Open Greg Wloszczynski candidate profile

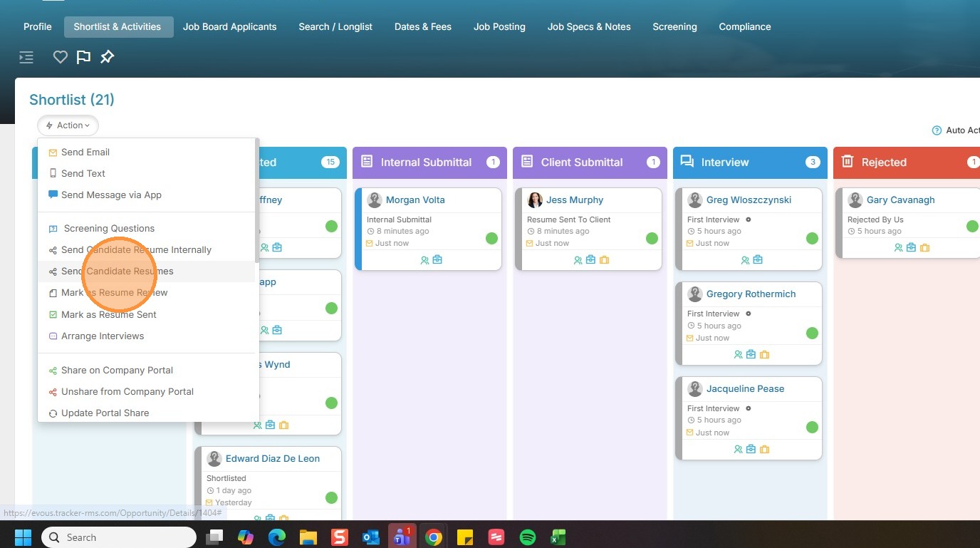coord(749,200)
